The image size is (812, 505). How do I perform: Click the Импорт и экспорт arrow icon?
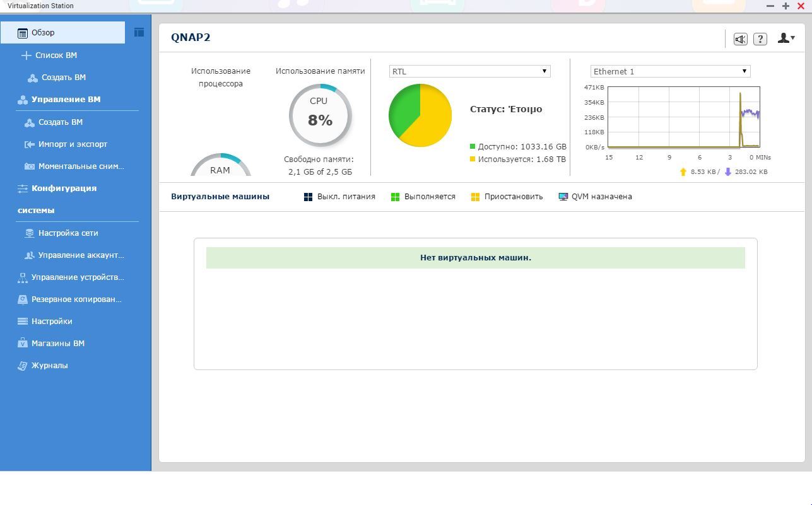30,144
